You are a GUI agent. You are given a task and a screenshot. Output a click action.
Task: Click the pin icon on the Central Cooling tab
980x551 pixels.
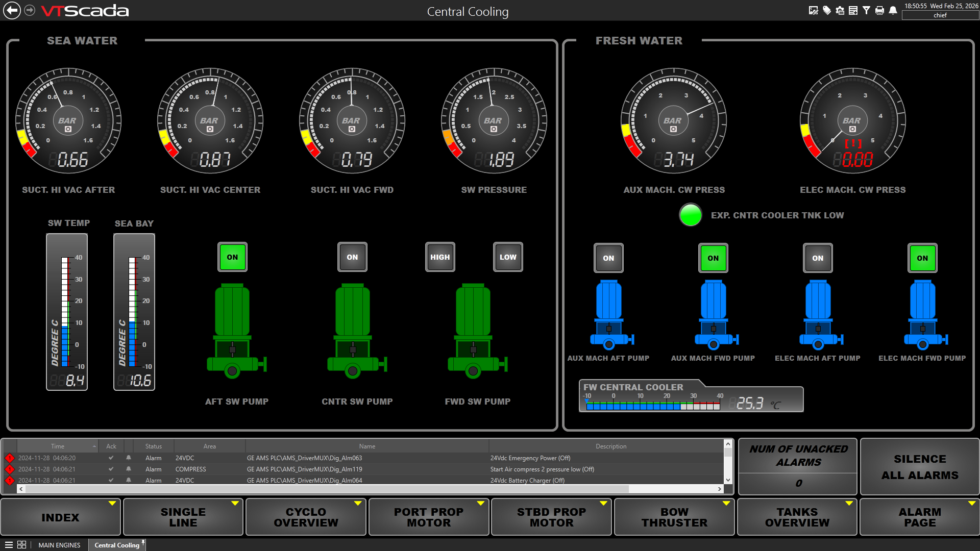(143, 542)
